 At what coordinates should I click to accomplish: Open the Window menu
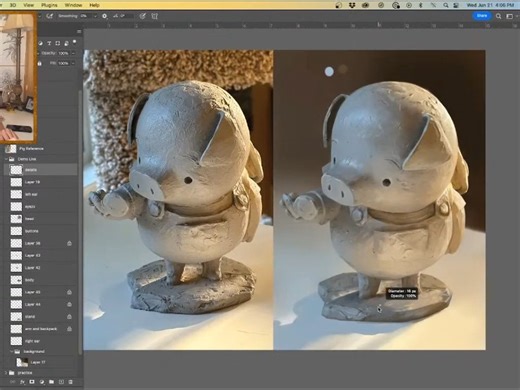pos(73,5)
